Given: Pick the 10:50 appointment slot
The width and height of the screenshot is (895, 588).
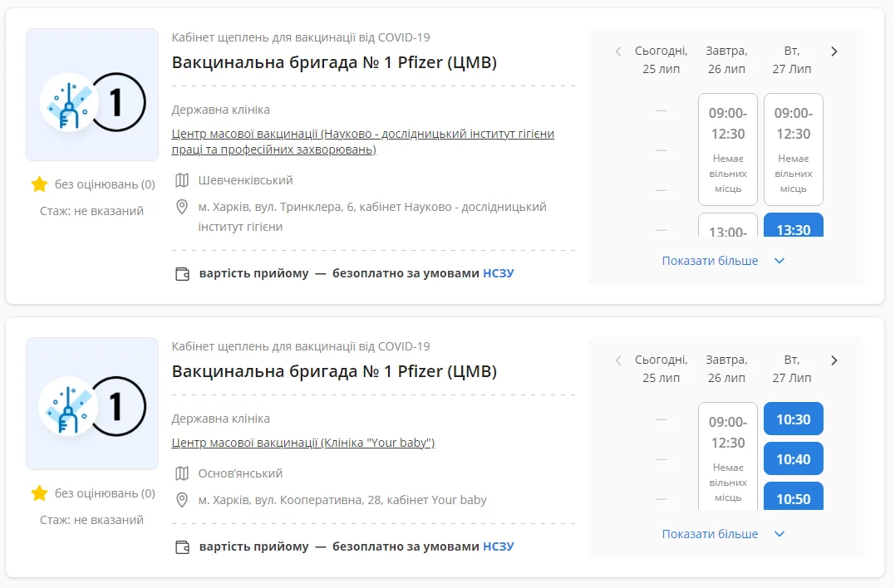Looking at the screenshot, I should 793,497.
